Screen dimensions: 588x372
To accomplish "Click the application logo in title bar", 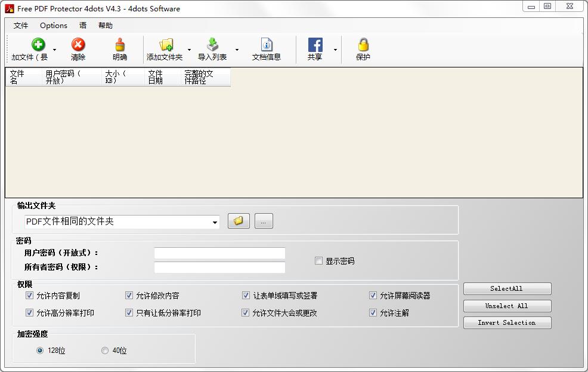I will pyautogui.click(x=10, y=8).
